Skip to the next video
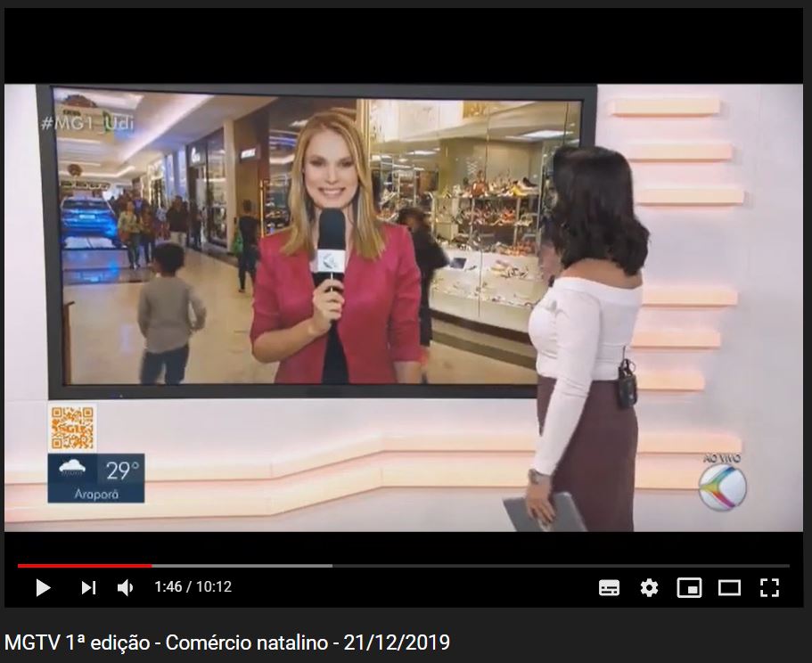This screenshot has height=663, width=812. point(88,587)
